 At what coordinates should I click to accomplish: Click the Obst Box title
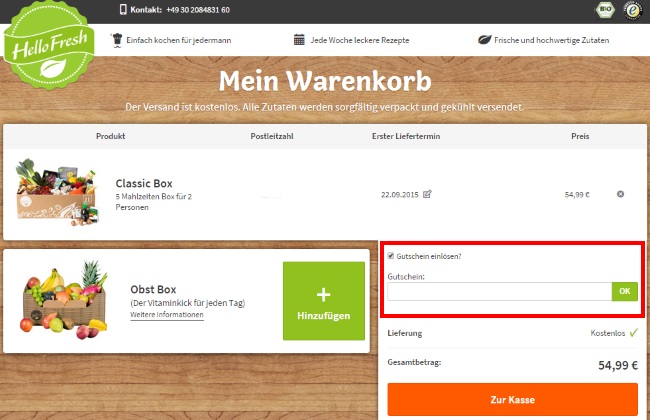[153, 289]
